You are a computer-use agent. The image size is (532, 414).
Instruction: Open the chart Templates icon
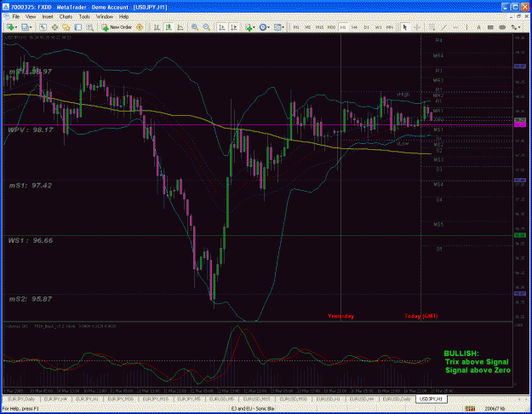coord(277,27)
